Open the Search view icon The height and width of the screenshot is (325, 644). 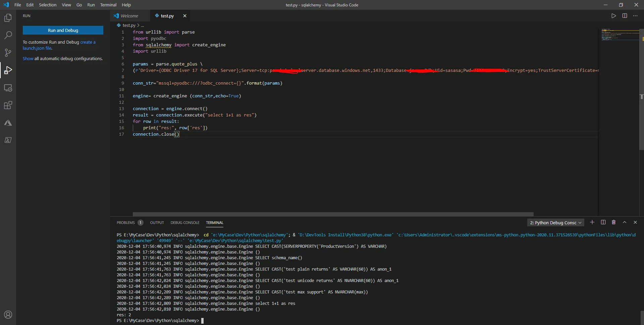point(8,35)
